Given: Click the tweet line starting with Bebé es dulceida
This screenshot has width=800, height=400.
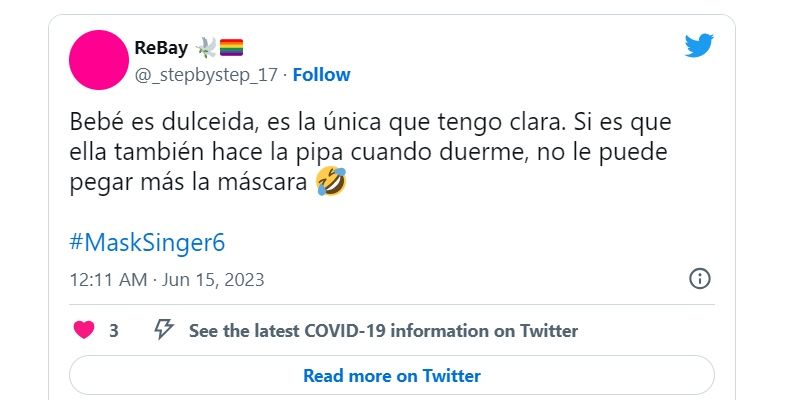Looking at the screenshot, I should point(370,123).
